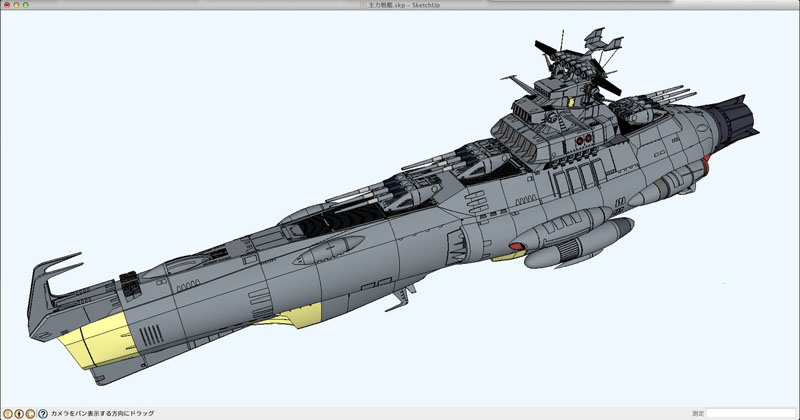Minimize the window with the yellow button
The image size is (800, 420).
click(16, 5)
